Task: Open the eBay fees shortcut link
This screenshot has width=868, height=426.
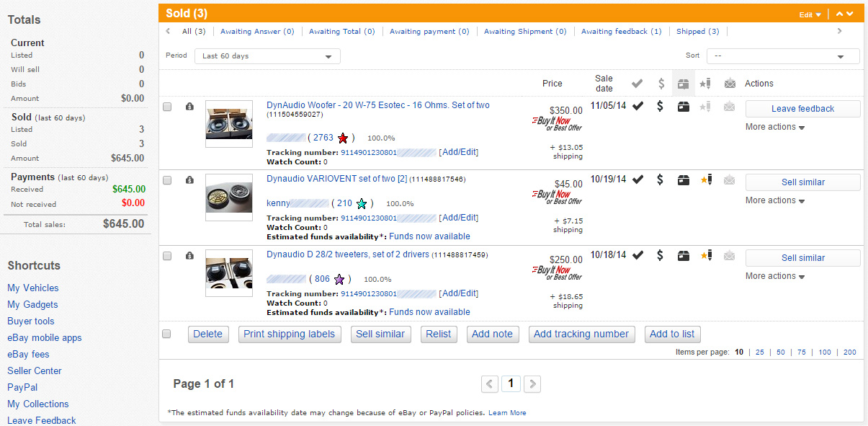Action: click(x=28, y=354)
